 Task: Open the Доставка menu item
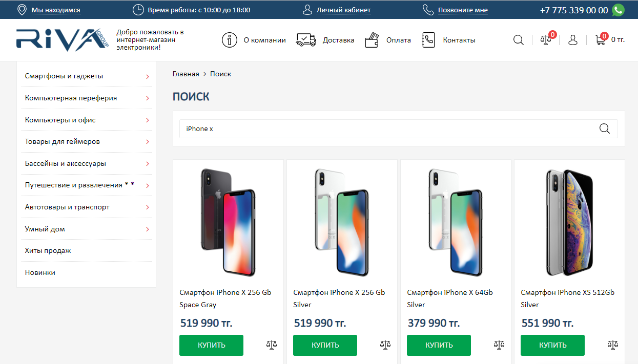click(338, 40)
